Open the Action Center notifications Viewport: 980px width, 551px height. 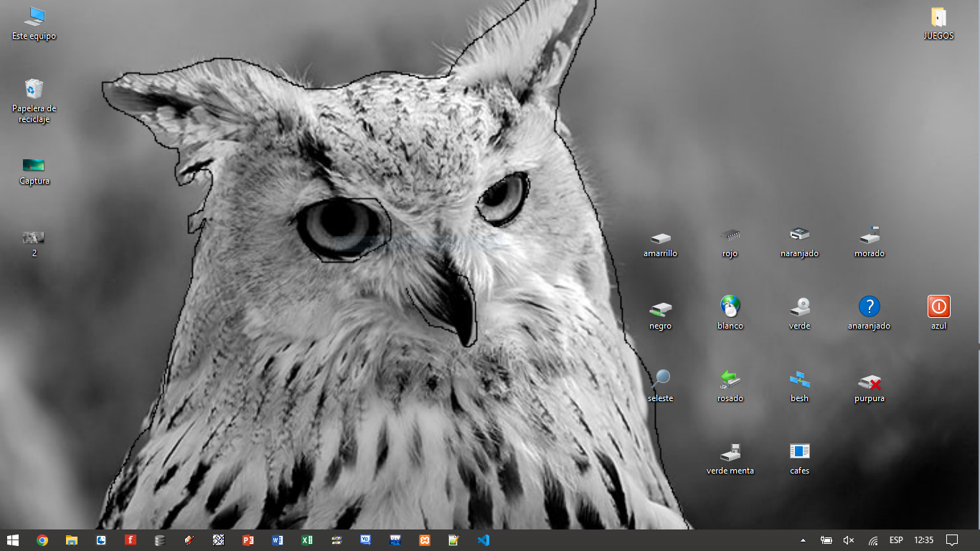[x=952, y=540]
